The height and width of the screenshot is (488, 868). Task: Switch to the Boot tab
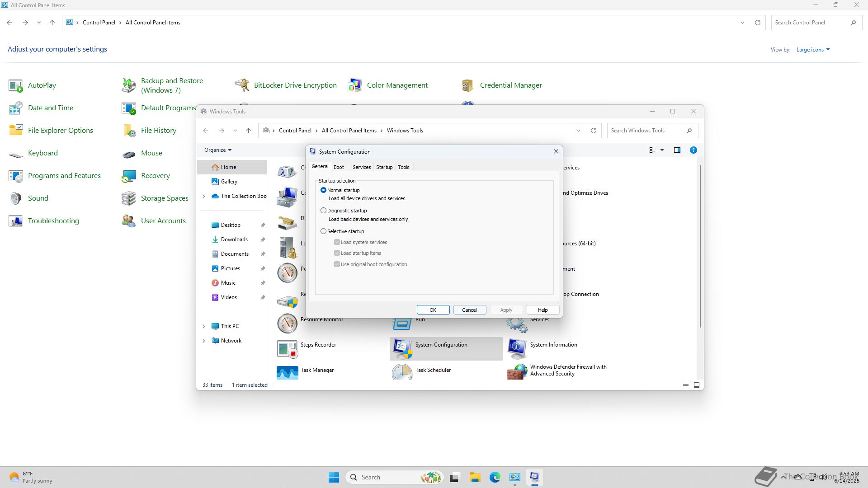coord(339,167)
